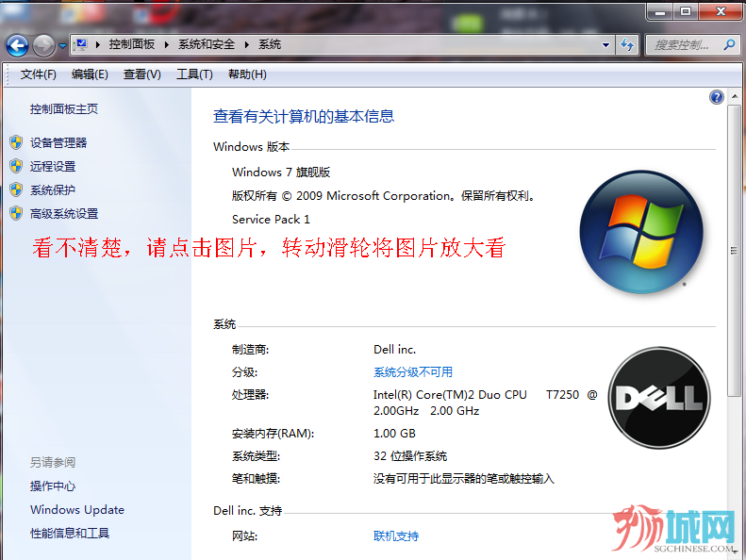Click scrollbar up arrow
The width and height of the screenshot is (746, 560).
point(735,96)
